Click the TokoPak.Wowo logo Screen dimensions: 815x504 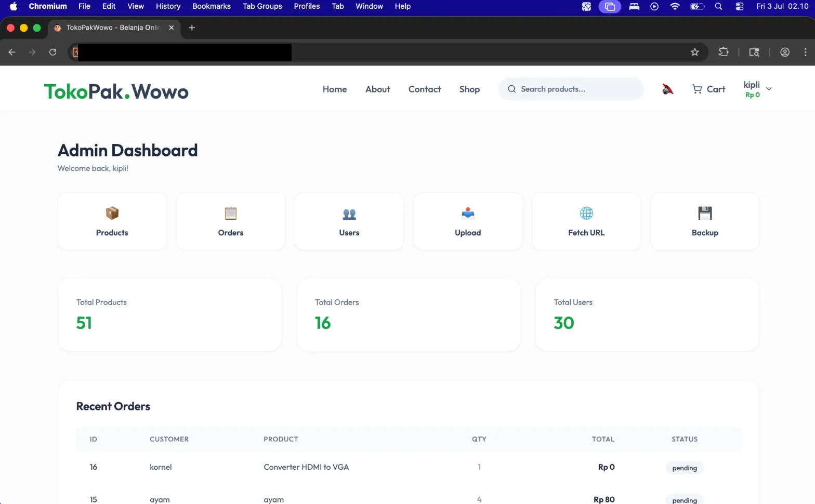coord(116,91)
